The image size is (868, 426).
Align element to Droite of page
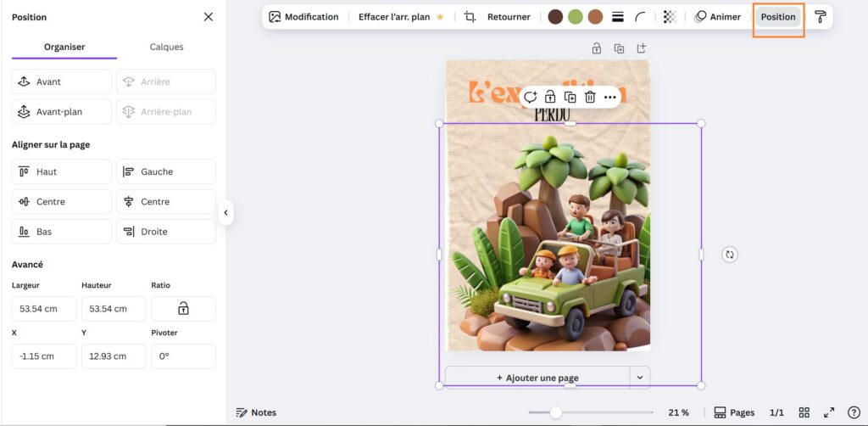(x=166, y=232)
